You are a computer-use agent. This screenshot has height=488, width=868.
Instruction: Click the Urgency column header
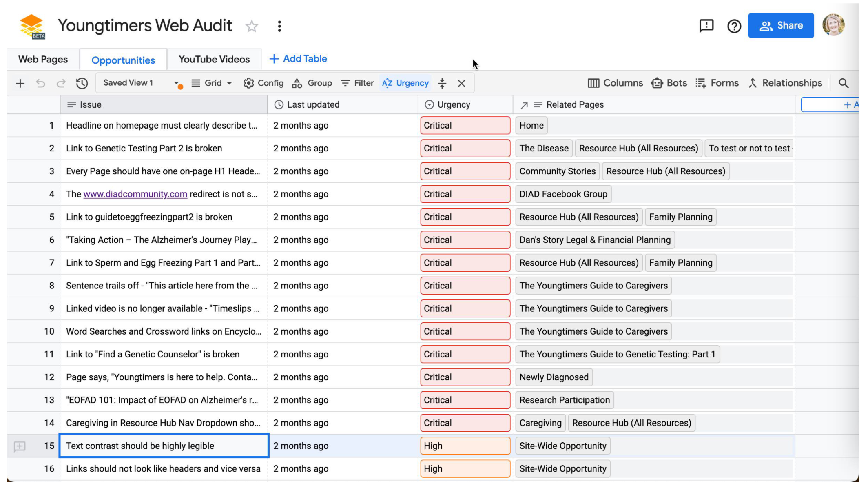[x=465, y=105]
